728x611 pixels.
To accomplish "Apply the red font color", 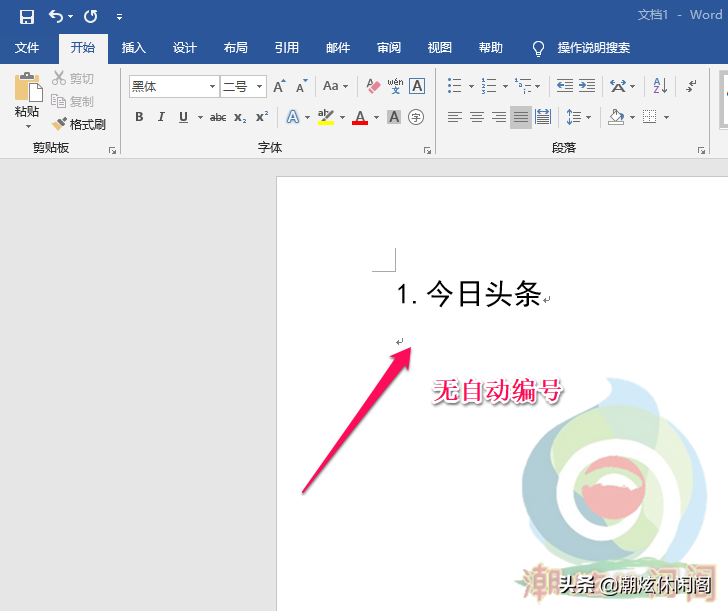I will [360, 117].
